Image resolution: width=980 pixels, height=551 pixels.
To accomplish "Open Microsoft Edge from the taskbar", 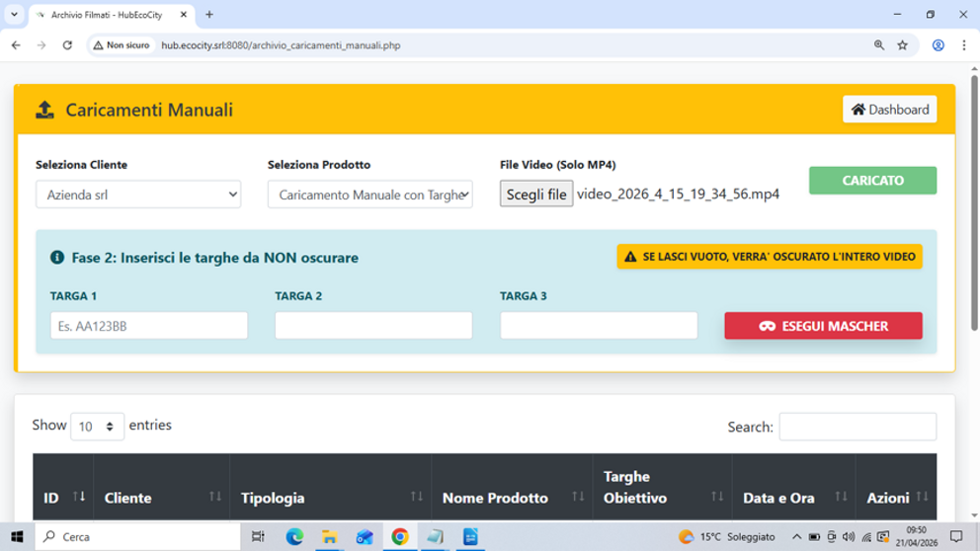I will coord(294,536).
